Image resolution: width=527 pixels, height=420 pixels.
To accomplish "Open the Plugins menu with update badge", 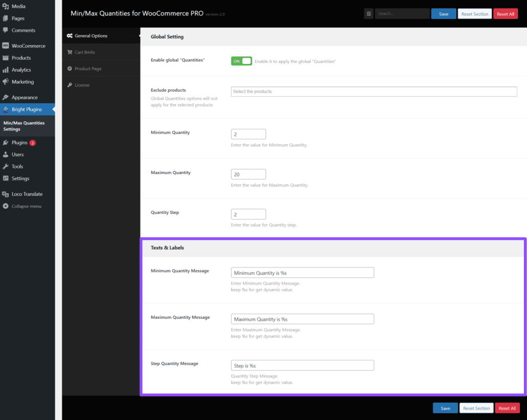I will coord(20,143).
